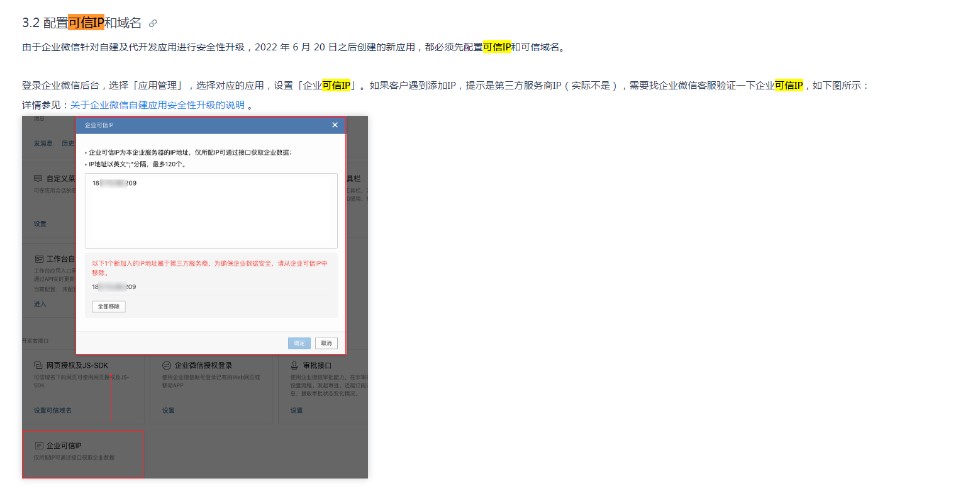
Task: Click 设置 under 审批接口
Action: [296, 411]
